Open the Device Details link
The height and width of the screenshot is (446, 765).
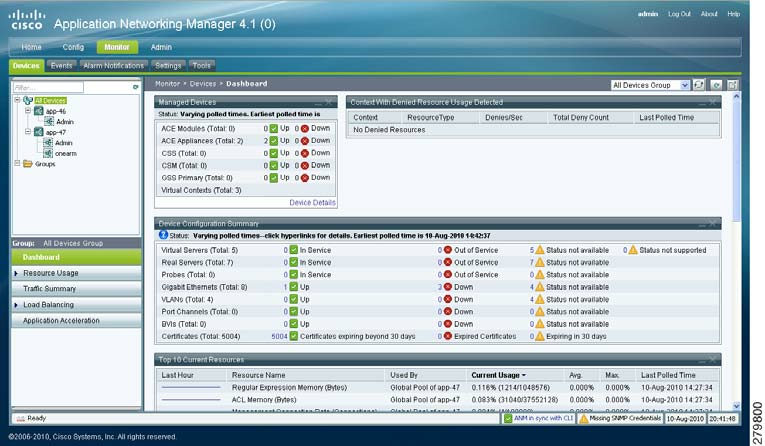tap(312, 203)
